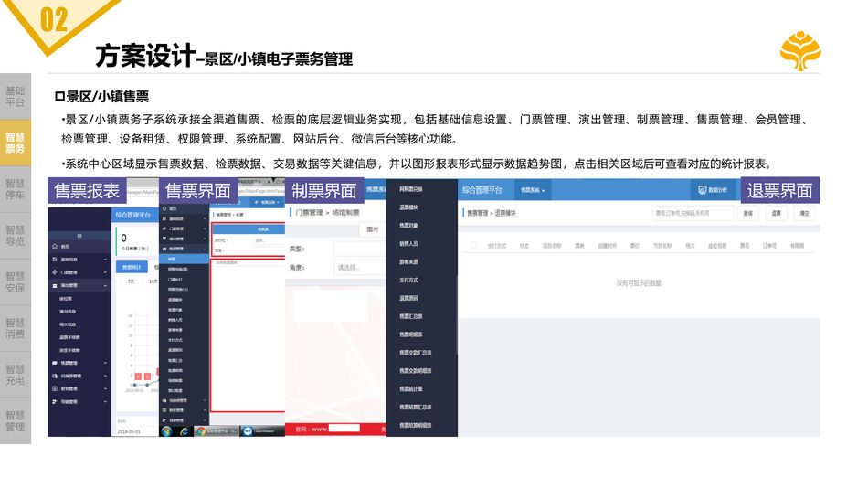The height and width of the screenshot is (488, 868).
Task: Tick the select-all checkbox in refund table header
Action: (473, 246)
